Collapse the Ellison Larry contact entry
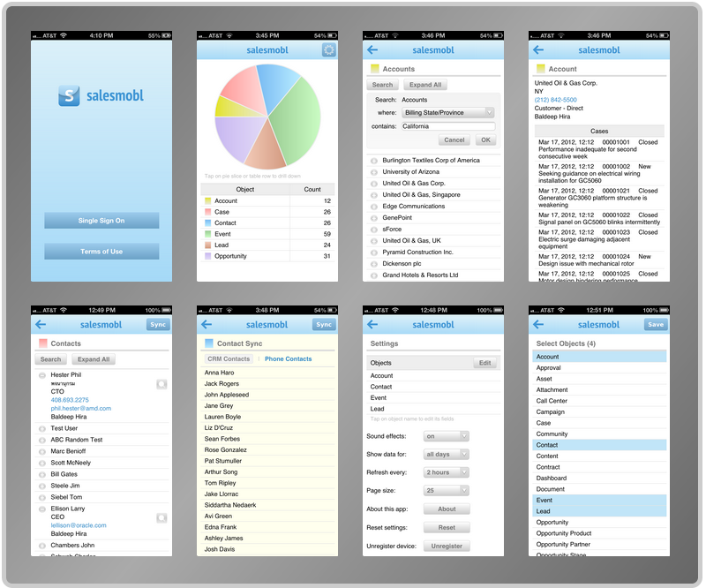Image resolution: width=706 pixels, height=588 pixels. [41, 509]
